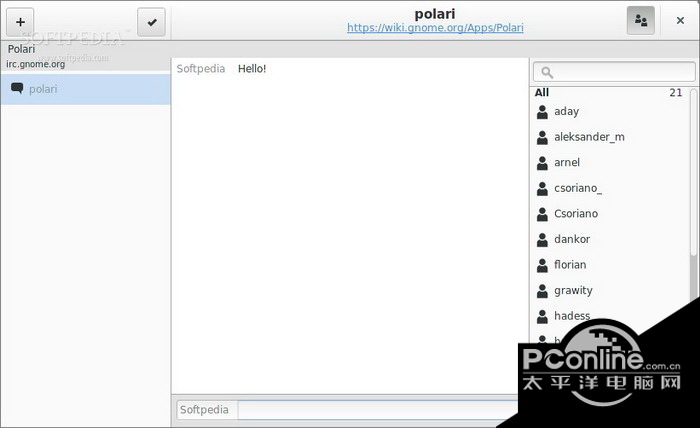This screenshot has height=428, width=700.
Task: Click the user list vertical scrollbar
Action: coord(694,172)
